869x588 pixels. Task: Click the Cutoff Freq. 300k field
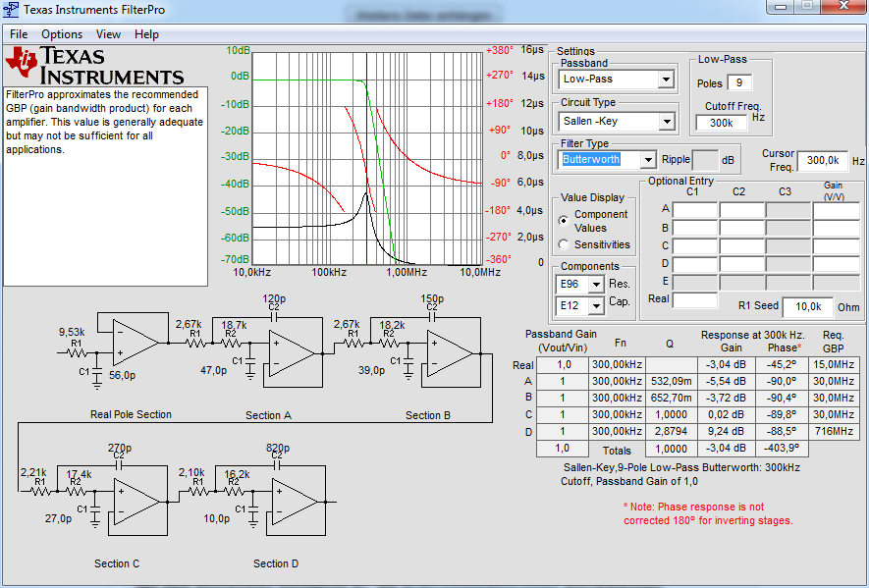coord(722,123)
